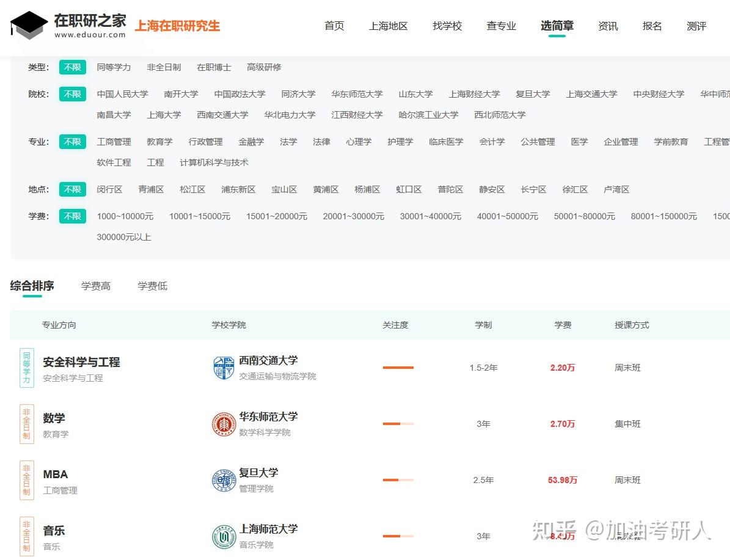Filter location by 闵行区
Viewport: 730px width, 560px height.
point(109,189)
